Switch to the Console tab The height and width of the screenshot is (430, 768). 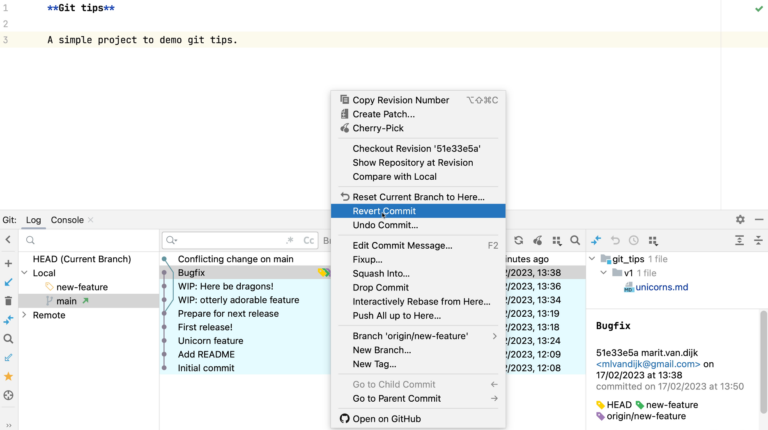coord(67,219)
